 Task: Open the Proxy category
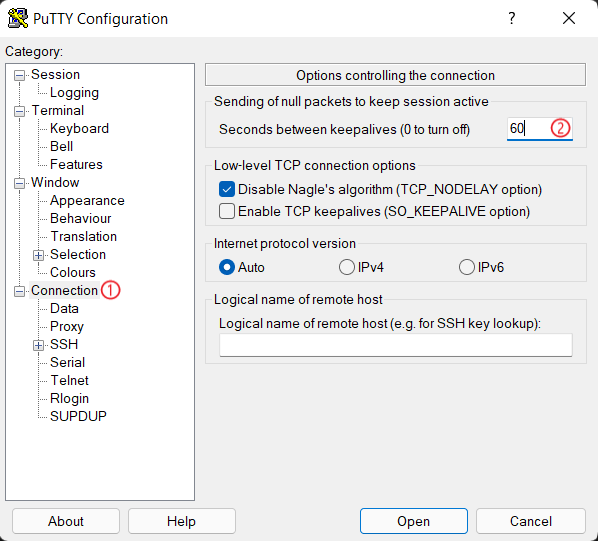tap(67, 326)
